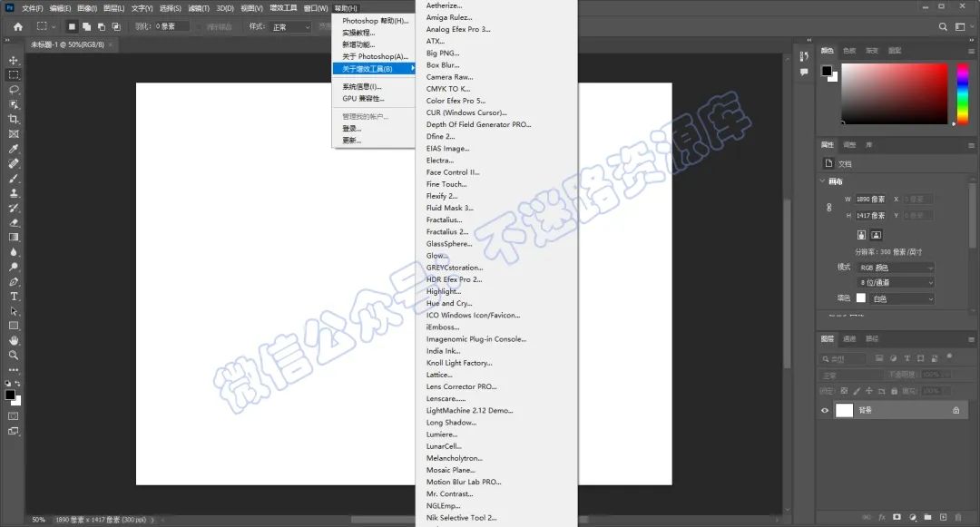Viewport: 980px width, 527px height.
Task: Open the Color panel flyout menu
Action: coord(971,51)
